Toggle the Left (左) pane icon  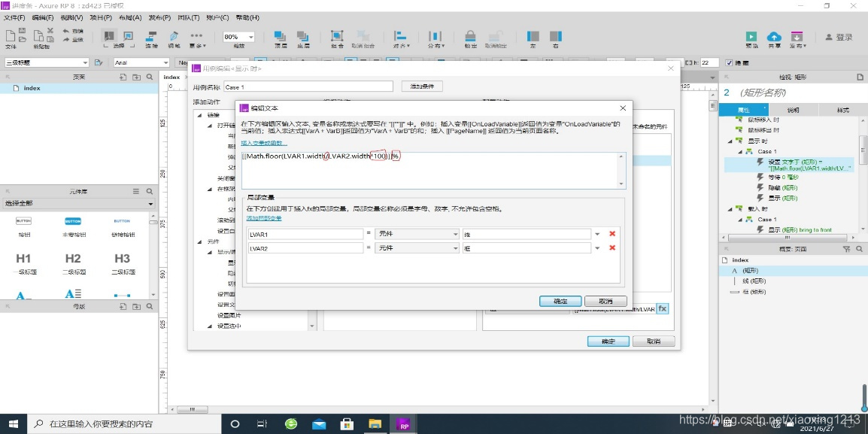(533, 36)
